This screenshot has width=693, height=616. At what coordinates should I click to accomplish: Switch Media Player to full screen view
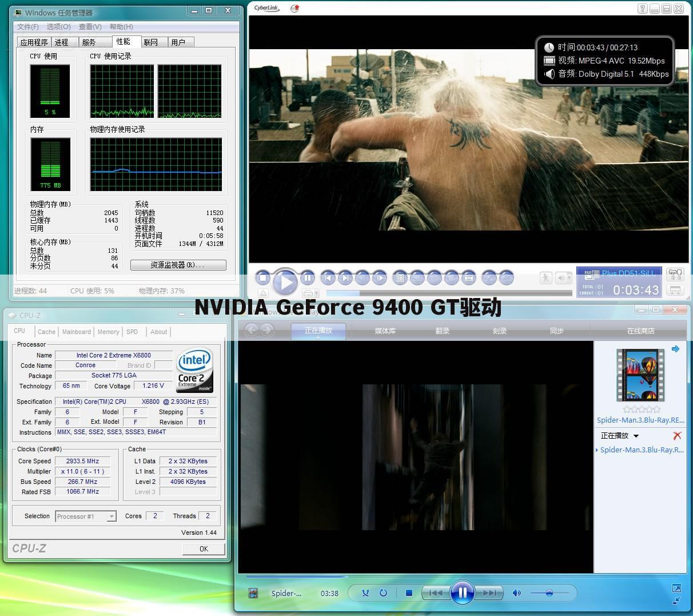coord(676,588)
